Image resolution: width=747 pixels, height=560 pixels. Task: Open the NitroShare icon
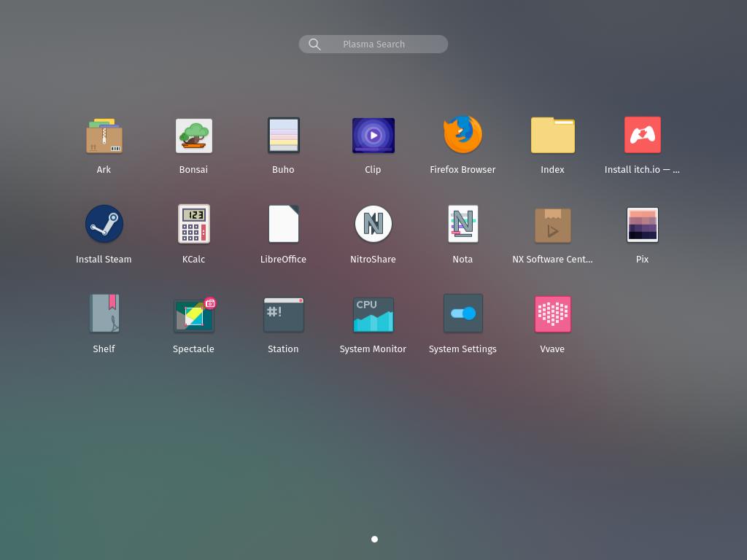(373, 224)
